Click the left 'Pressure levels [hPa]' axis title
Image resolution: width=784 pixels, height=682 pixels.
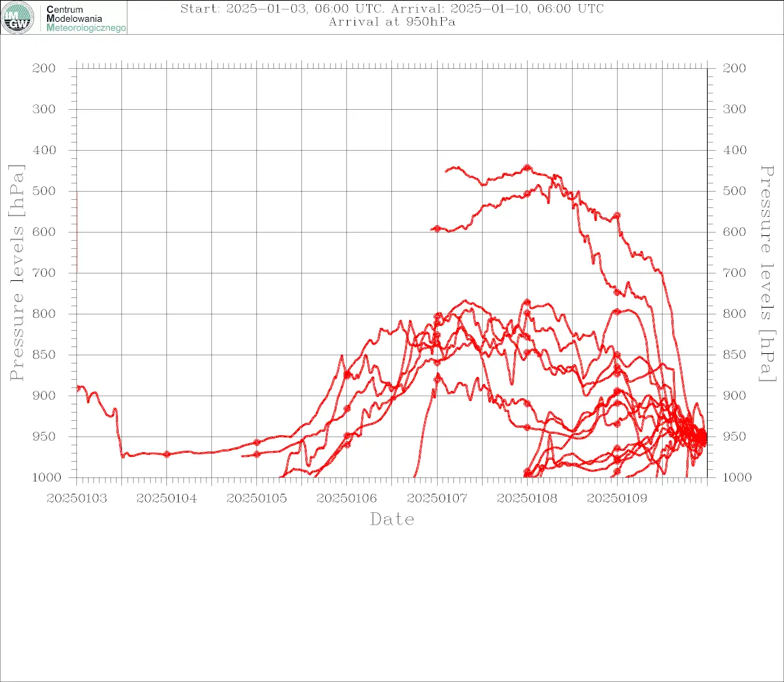(17, 273)
